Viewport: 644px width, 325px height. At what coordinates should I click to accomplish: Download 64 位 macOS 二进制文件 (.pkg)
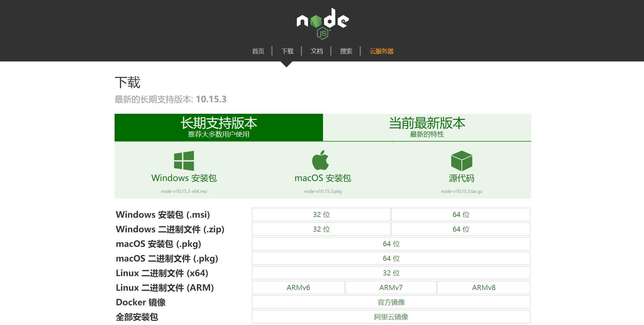[391, 258]
